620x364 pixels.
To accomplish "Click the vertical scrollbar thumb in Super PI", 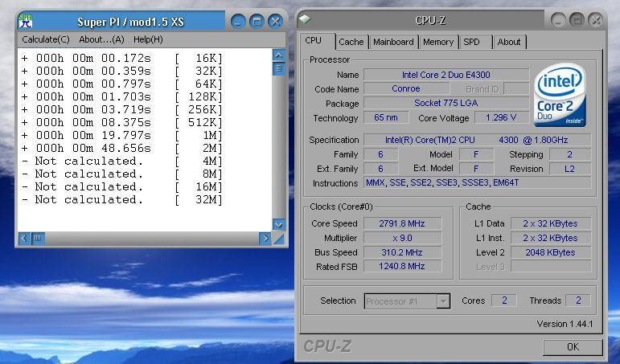I will click(279, 68).
